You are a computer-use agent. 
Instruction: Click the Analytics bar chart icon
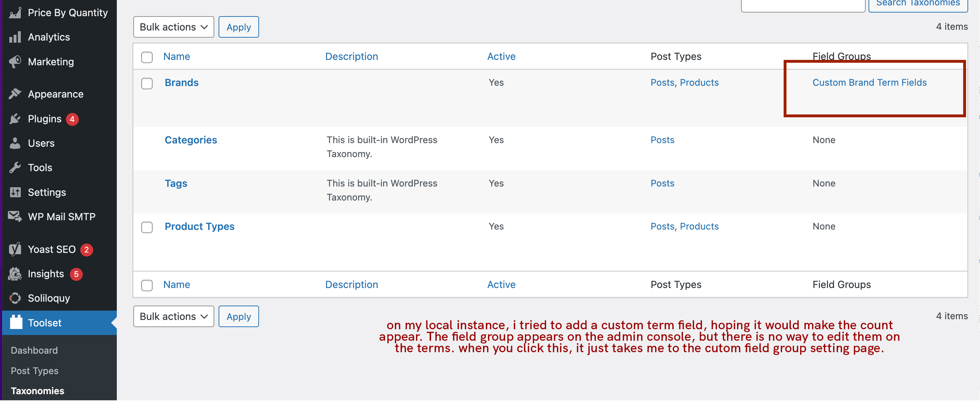[x=15, y=37]
